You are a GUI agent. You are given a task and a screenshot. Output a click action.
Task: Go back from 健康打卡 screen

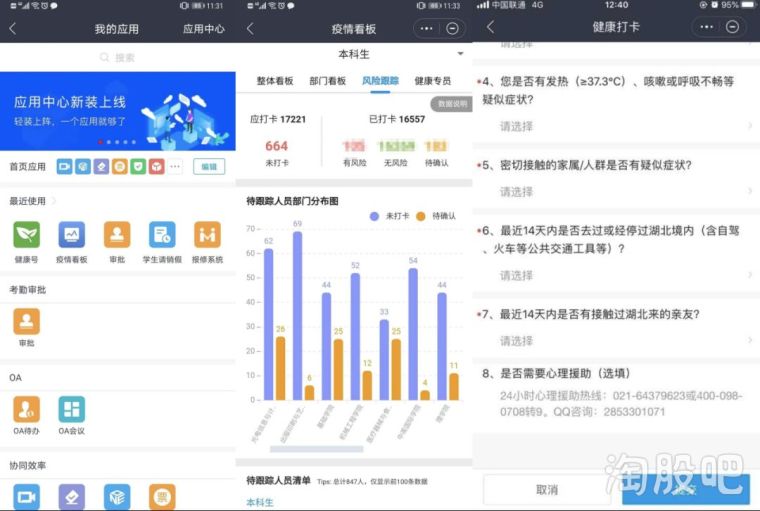(491, 27)
